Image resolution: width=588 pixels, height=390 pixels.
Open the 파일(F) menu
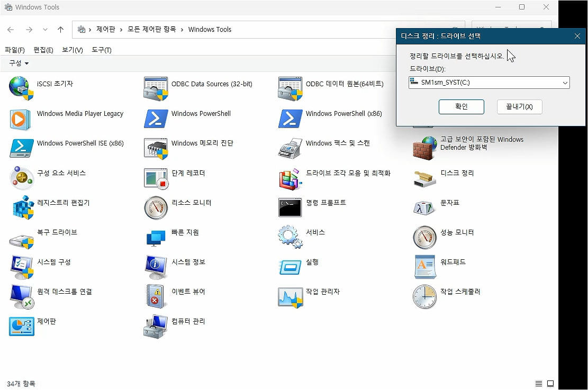pyautogui.click(x=14, y=49)
